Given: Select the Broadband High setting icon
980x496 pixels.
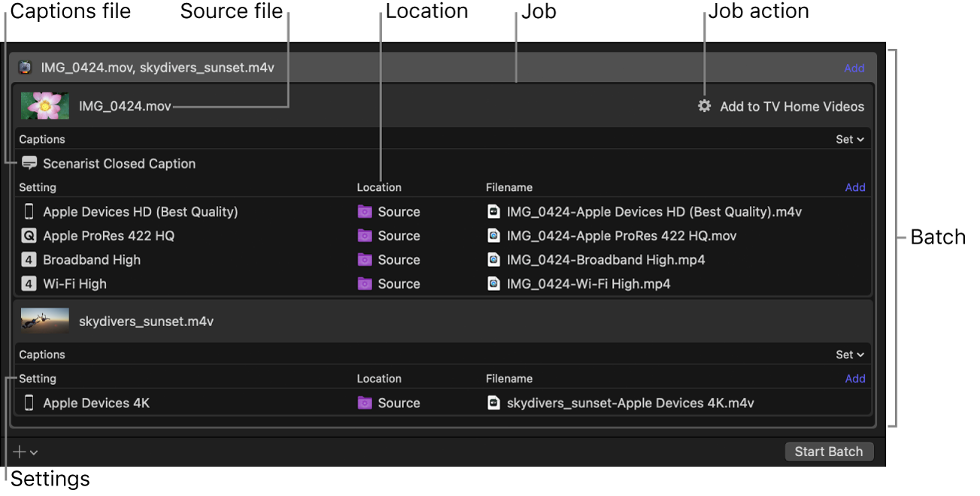Looking at the screenshot, I should click(x=30, y=259).
